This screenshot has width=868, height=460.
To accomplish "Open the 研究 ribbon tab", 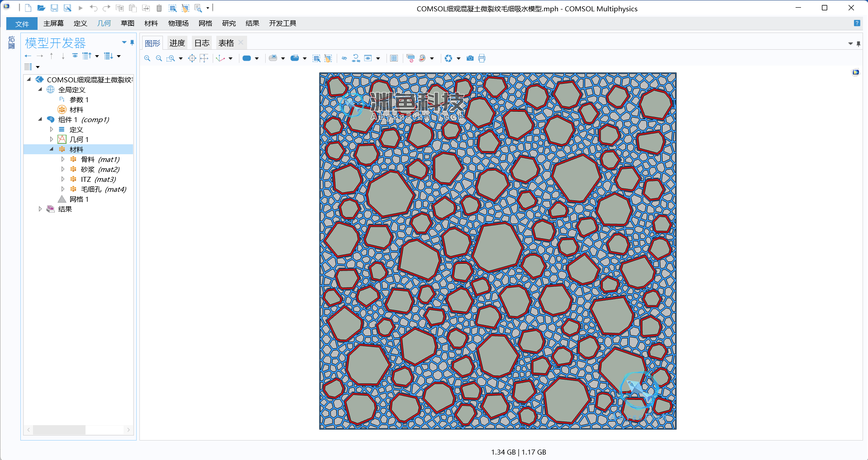I will click(x=229, y=24).
